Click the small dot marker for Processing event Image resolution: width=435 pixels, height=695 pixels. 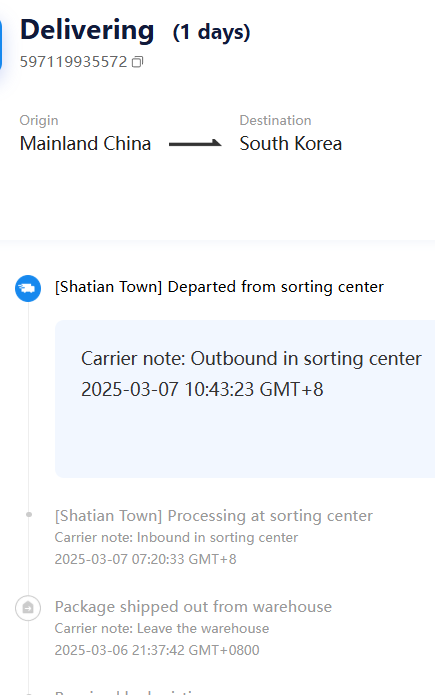(x=29, y=515)
